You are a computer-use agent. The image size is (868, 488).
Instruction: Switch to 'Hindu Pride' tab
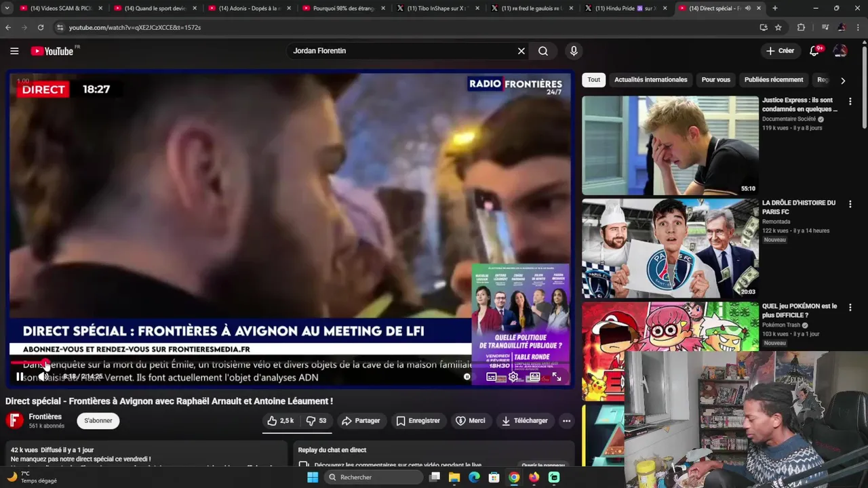tap(627, 8)
